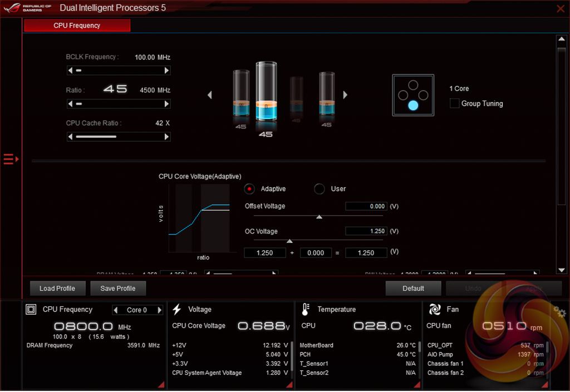Select User voltage mode
The width and height of the screenshot is (570, 392).
coord(319,188)
